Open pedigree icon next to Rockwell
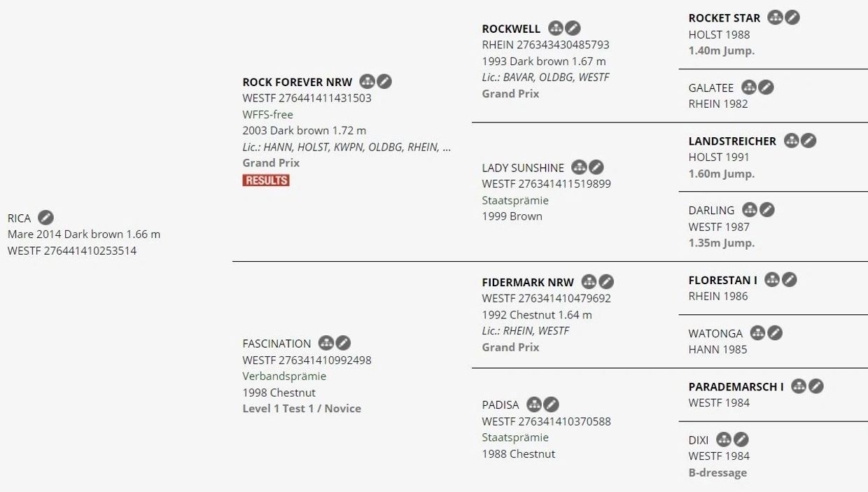 [x=555, y=28]
